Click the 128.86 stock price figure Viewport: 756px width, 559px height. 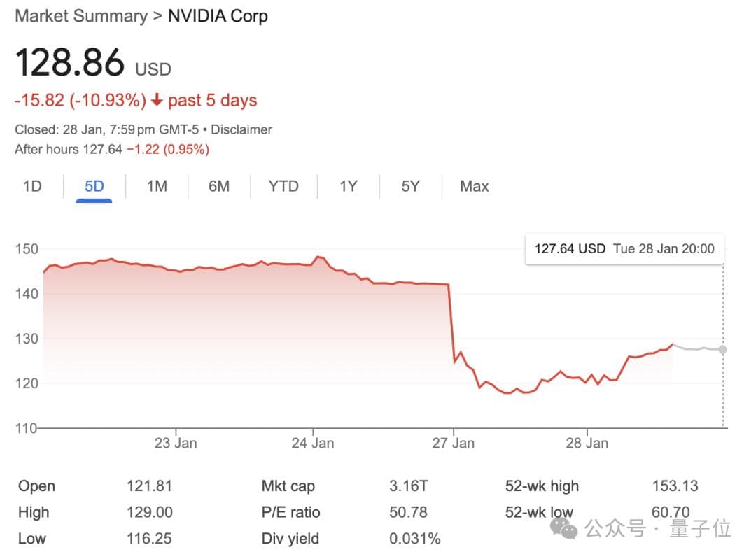pyautogui.click(x=70, y=63)
